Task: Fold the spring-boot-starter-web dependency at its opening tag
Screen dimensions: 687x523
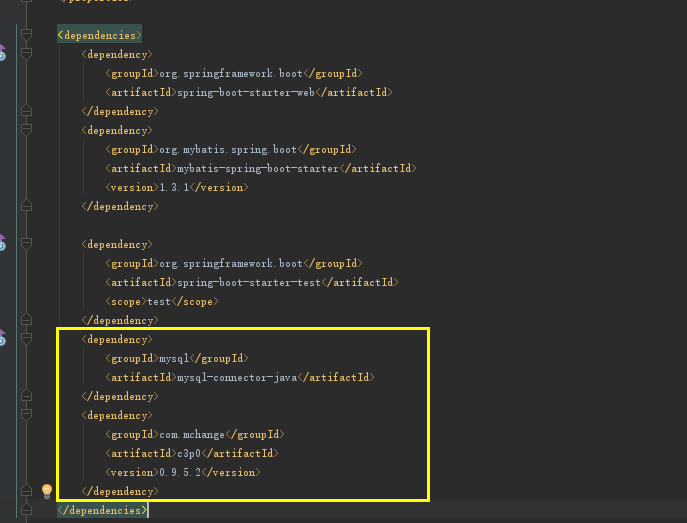Action: [x=26, y=53]
